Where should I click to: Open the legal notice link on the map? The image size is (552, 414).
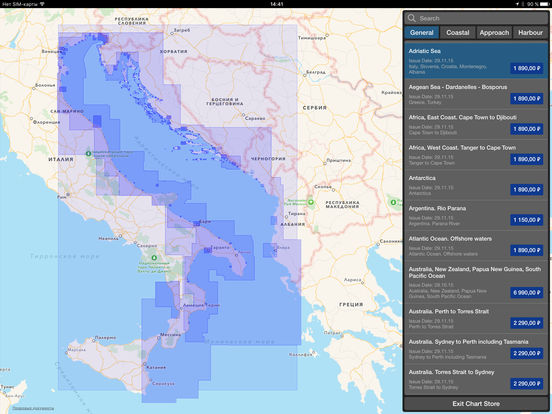(33, 408)
